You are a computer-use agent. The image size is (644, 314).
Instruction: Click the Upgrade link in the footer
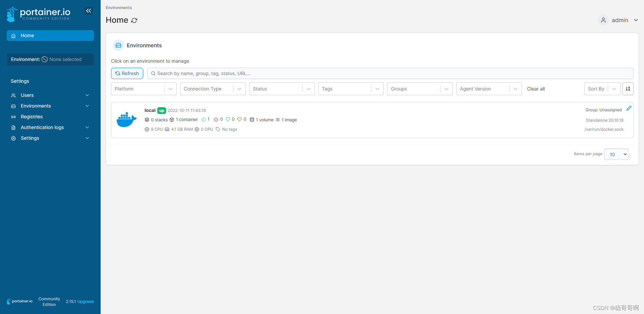tap(86, 301)
